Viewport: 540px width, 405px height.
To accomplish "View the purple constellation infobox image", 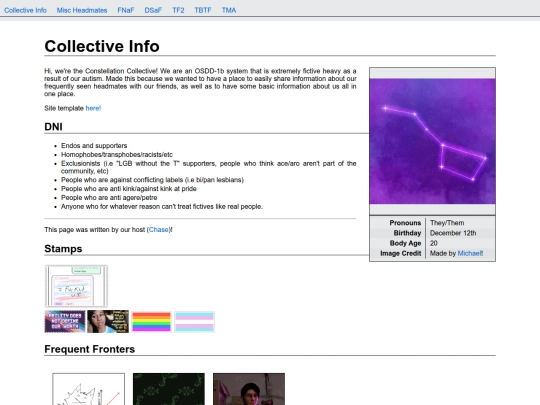I will click(x=433, y=141).
